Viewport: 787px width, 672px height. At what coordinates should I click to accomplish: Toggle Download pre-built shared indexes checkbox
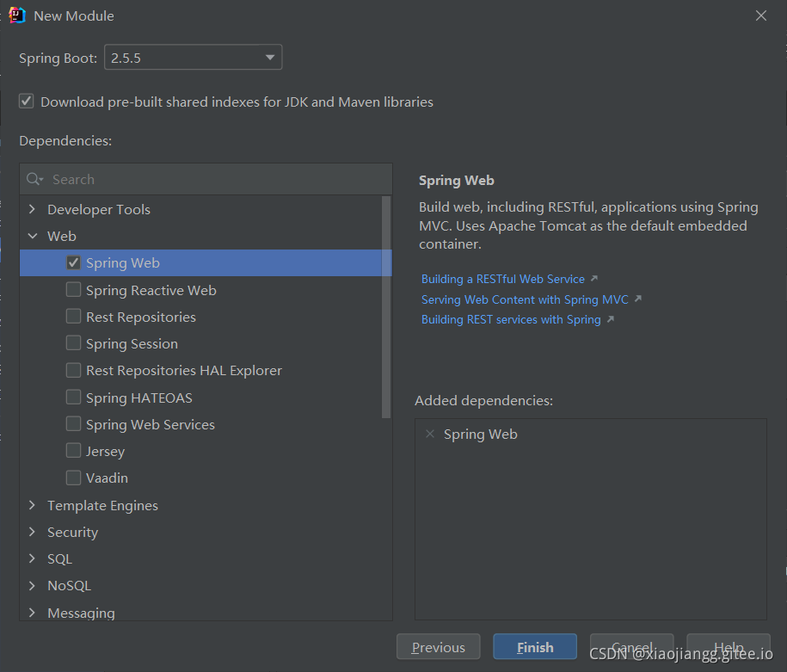click(x=27, y=101)
